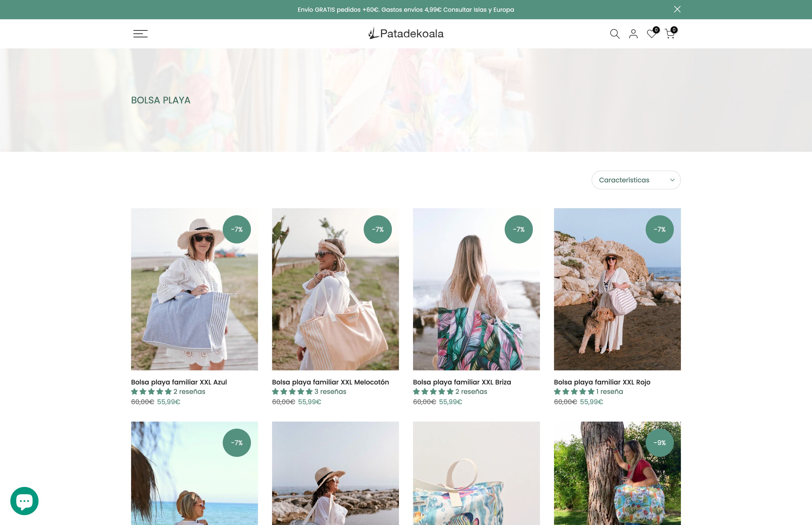Click the -7% badge on XXL Azul

(237, 229)
